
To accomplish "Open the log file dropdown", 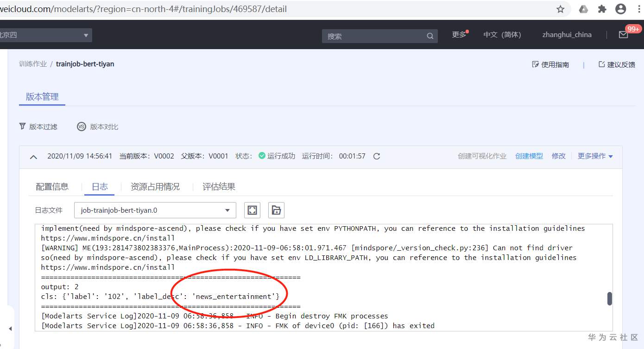I will click(x=155, y=210).
